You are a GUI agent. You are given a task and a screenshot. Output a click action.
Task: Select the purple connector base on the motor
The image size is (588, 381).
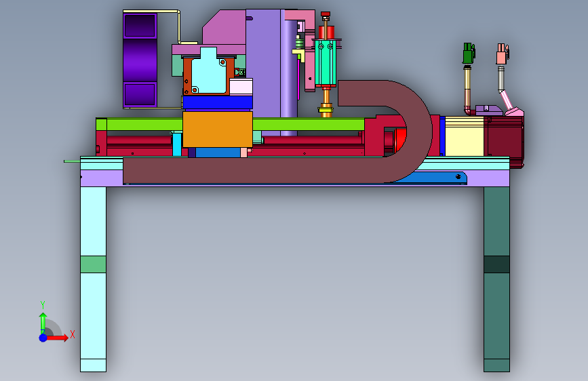(489, 111)
